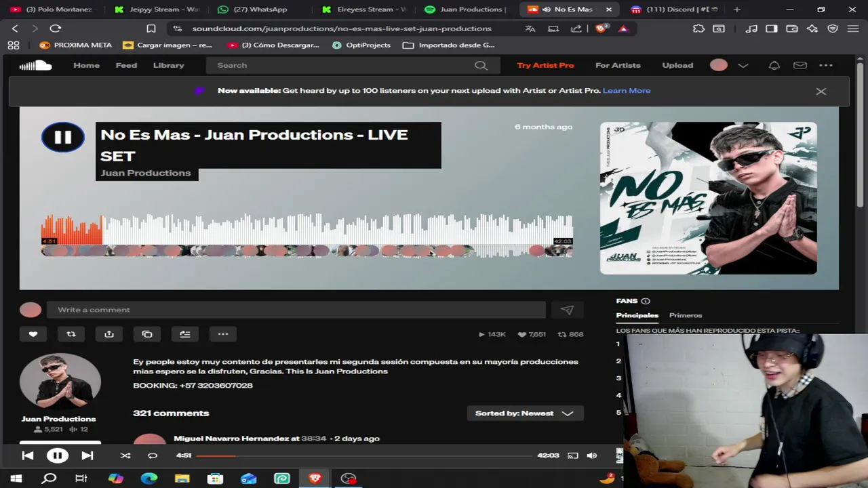
Task: Reload the page
Action: pos(56,28)
